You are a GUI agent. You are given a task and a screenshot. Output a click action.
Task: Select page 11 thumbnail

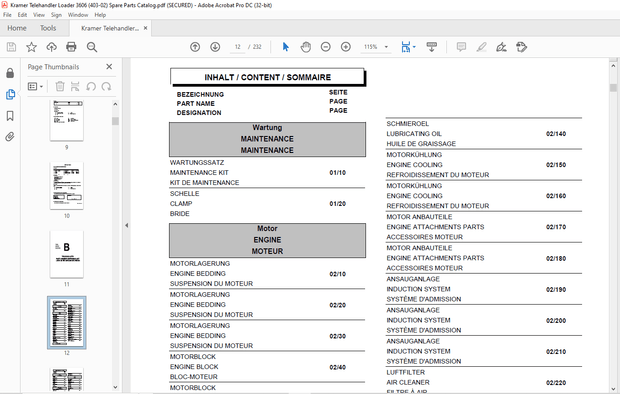pos(66,254)
